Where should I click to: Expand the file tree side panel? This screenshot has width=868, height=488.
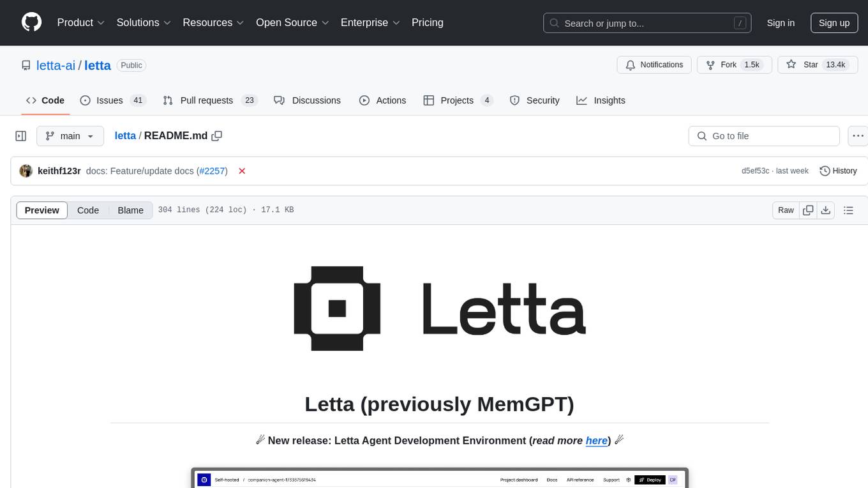tap(21, 136)
